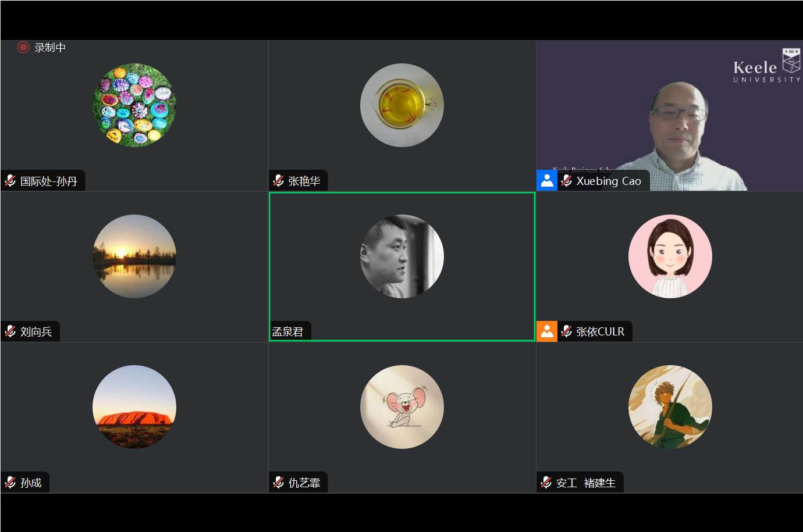Screen dimensions: 803x532
Task: Select the Uluru rock avatar of 孙成
Action: [134, 407]
